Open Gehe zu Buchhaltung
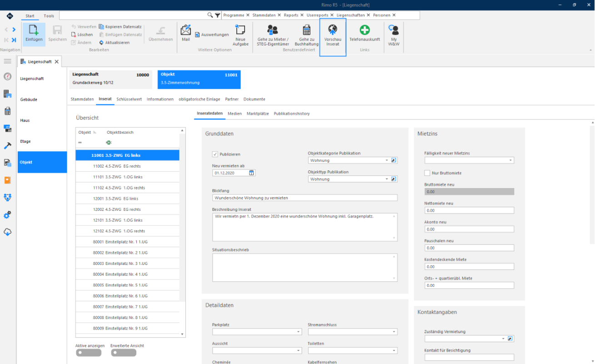This screenshot has width=595, height=364. 307,35
